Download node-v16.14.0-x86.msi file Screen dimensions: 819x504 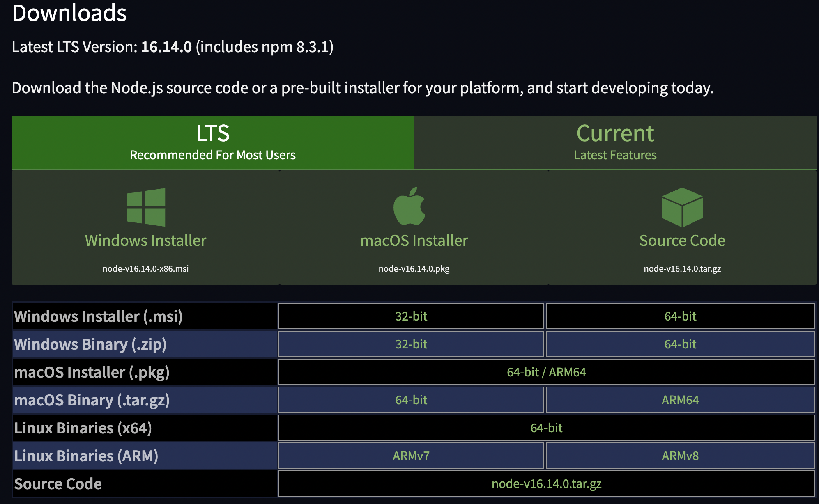click(x=146, y=269)
